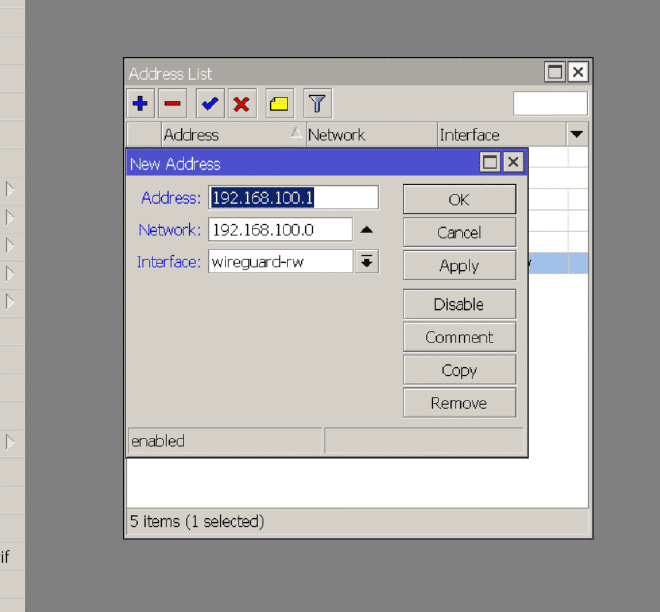
Task: Click the Cancel button
Action: pos(459,232)
